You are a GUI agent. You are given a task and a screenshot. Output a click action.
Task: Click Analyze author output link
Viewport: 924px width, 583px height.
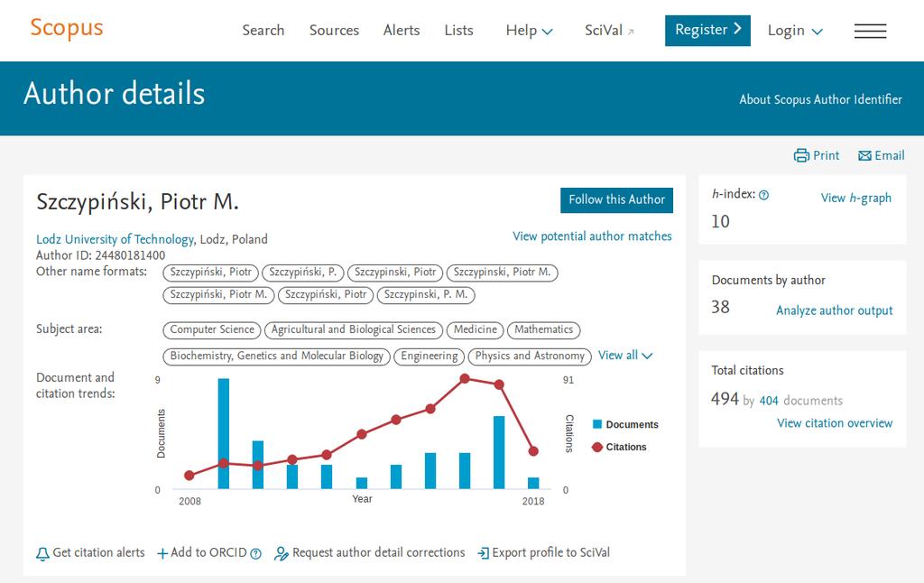tap(834, 310)
